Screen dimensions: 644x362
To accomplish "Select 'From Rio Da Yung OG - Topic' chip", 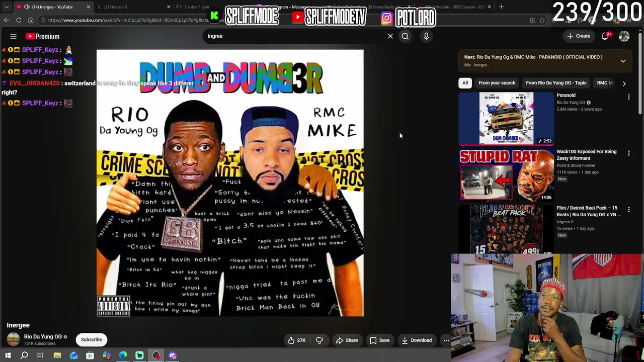I will click(556, 83).
